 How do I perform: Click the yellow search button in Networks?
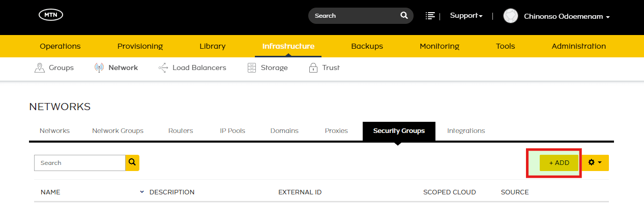[x=132, y=162]
